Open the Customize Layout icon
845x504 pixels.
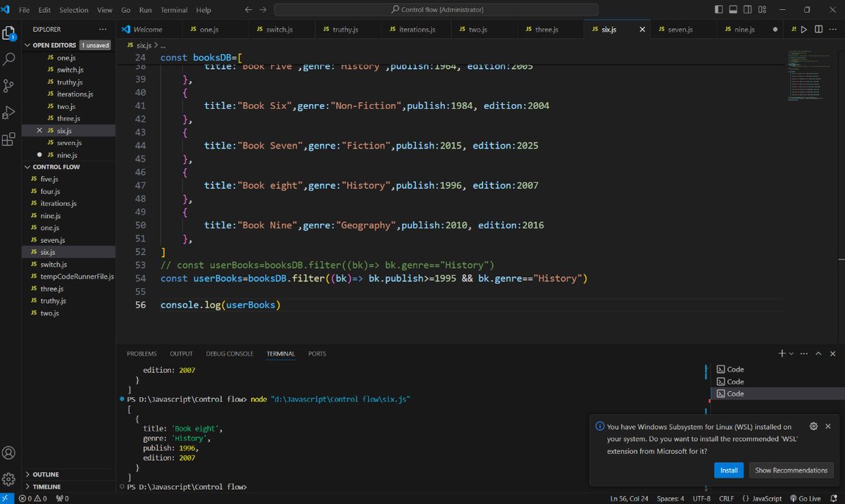click(x=763, y=10)
